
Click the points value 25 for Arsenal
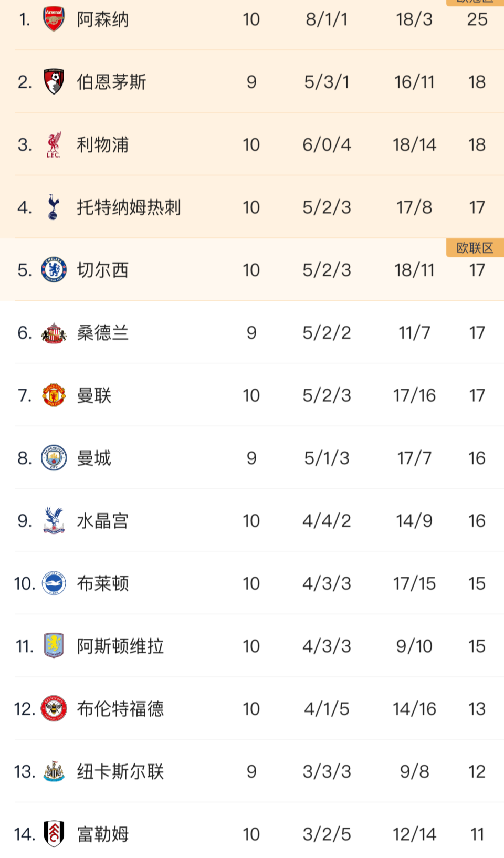[477, 20]
